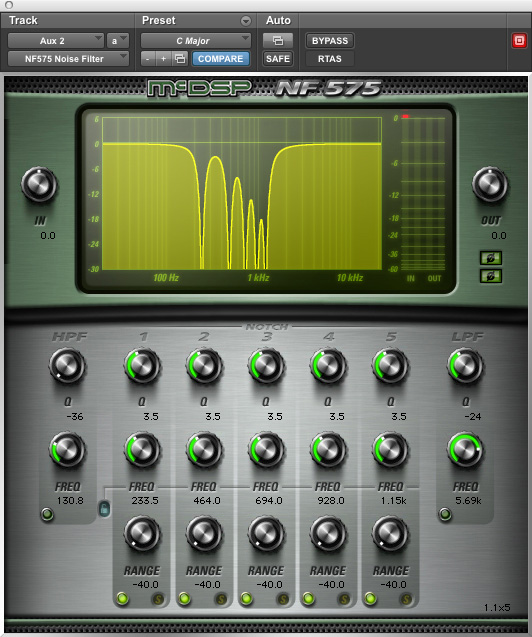
Task: Open the insert position 'a' dropdown
Action: click(118, 41)
